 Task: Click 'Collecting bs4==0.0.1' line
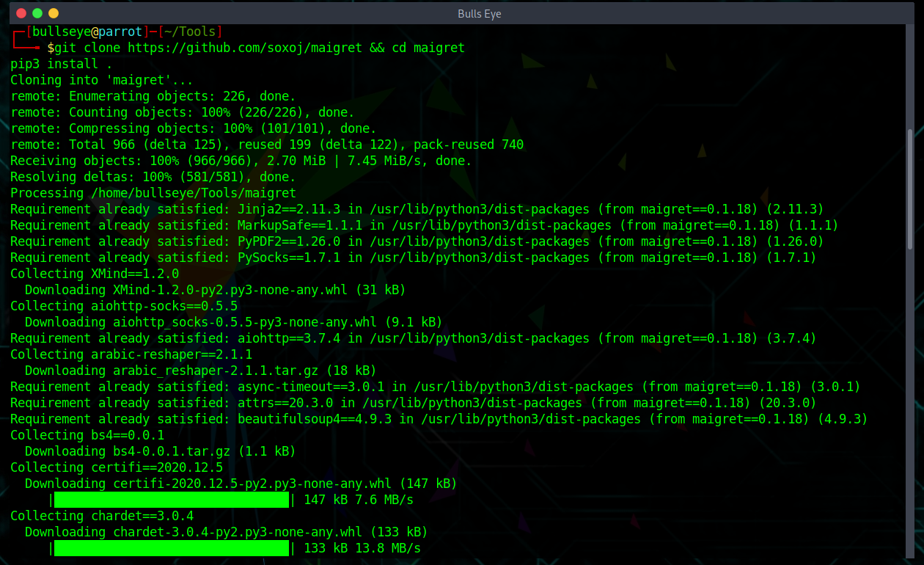(87, 436)
